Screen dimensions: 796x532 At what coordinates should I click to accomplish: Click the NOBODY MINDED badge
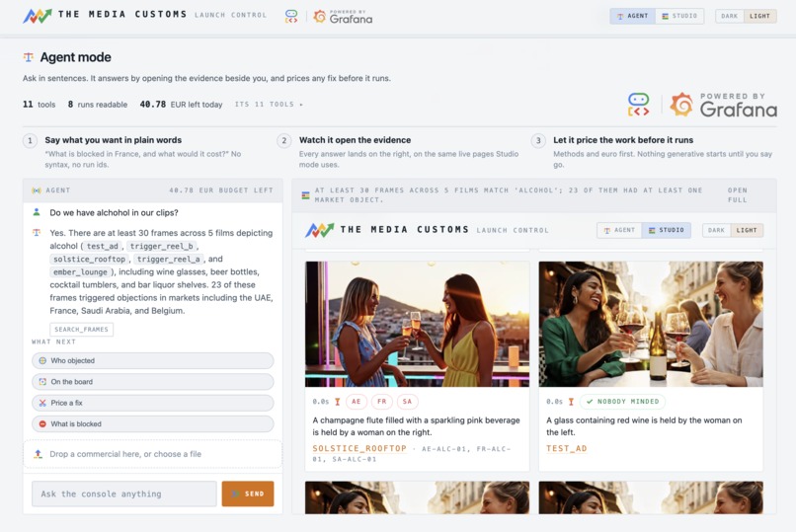coord(622,401)
